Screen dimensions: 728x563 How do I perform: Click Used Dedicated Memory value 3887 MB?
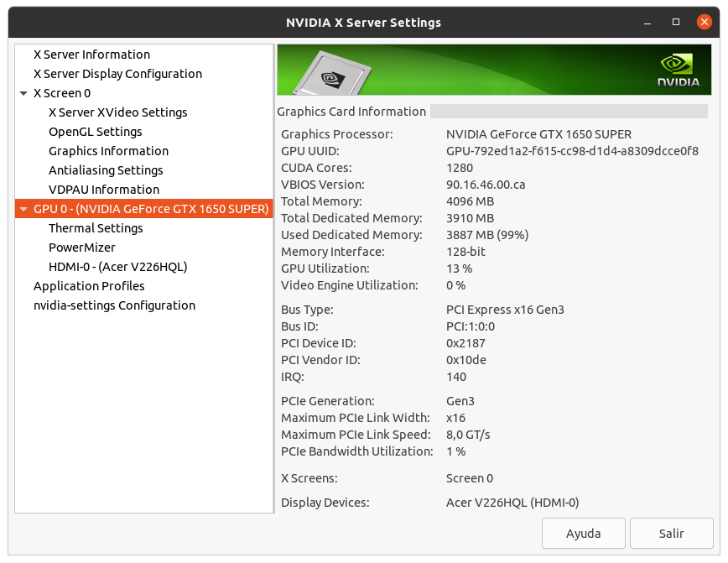(x=487, y=235)
